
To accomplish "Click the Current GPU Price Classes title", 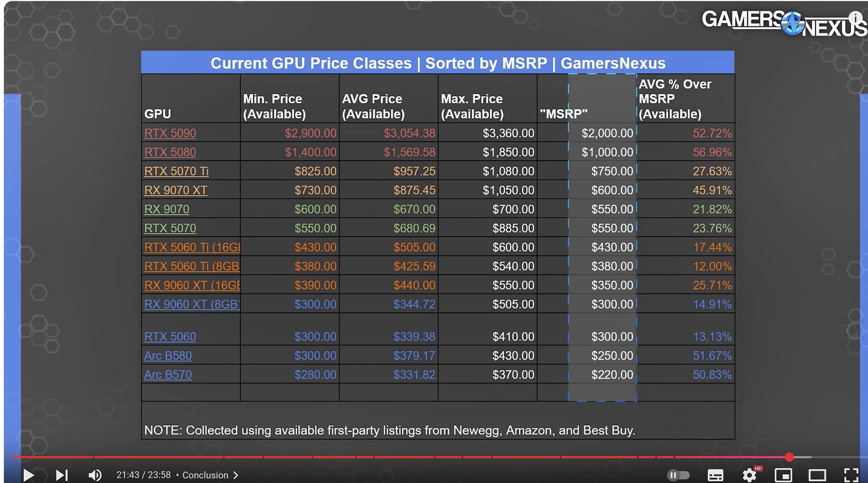I will click(438, 63).
